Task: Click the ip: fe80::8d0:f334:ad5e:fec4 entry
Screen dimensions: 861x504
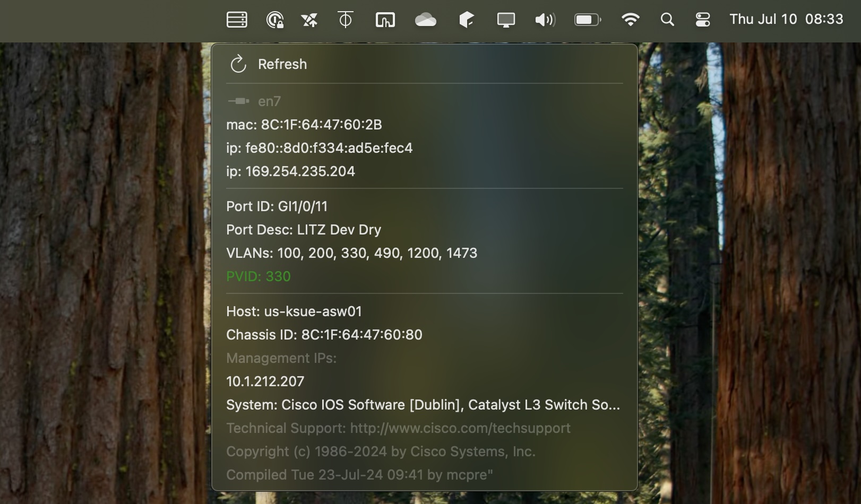Action: (425, 148)
